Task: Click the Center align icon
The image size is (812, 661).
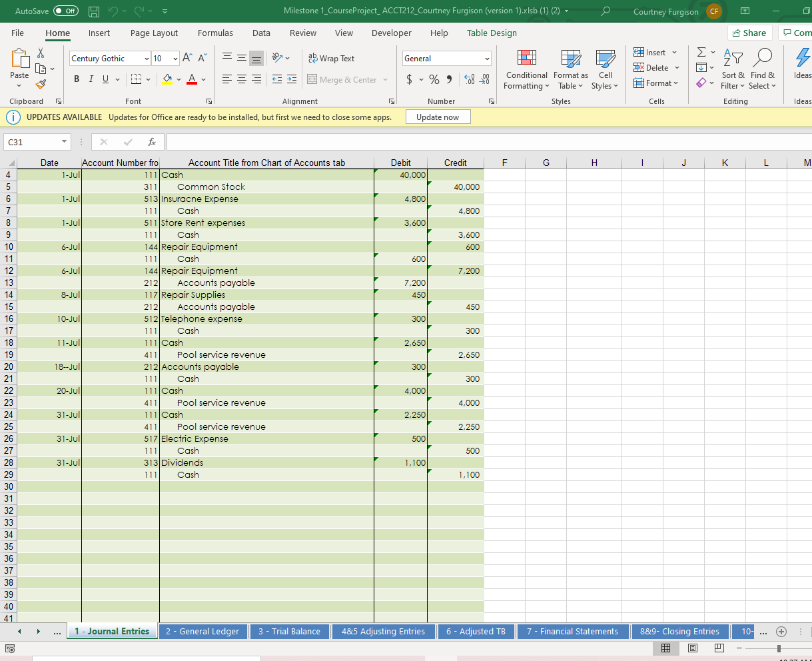Action: click(242, 79)
